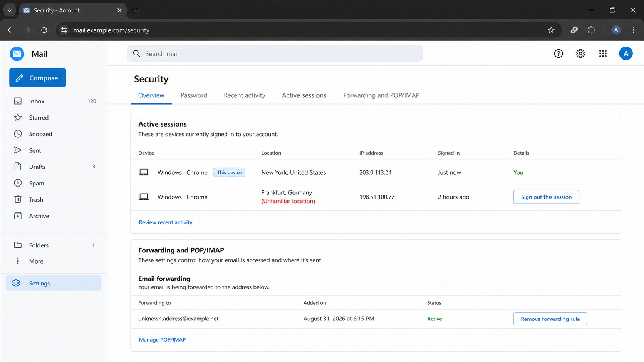The height and width of the screenshot is (362, 644).
Task: Click the Mail logo icon
Action: [x=17, y=54]
